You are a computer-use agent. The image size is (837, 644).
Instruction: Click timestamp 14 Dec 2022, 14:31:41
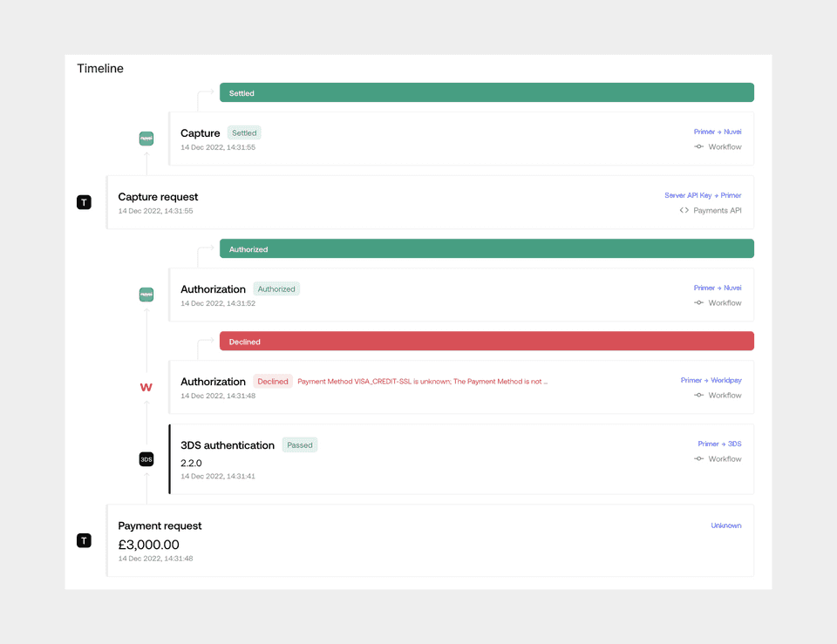[218, 477]
